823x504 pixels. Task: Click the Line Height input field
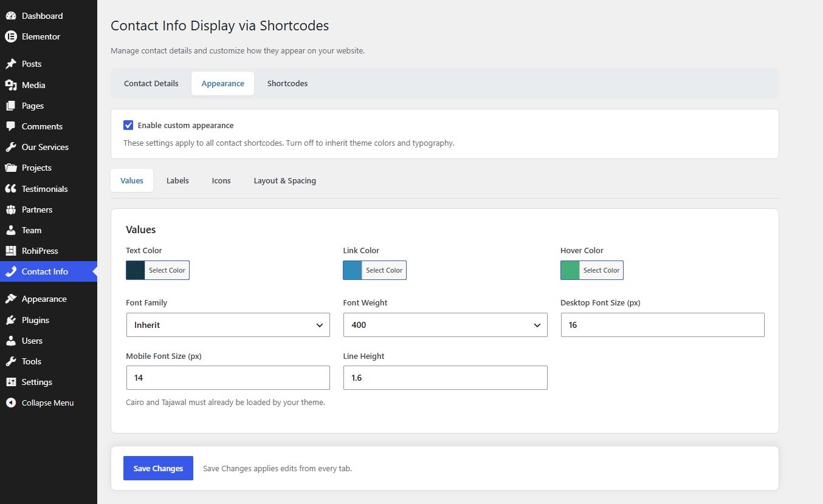click(x=446, y=378)
